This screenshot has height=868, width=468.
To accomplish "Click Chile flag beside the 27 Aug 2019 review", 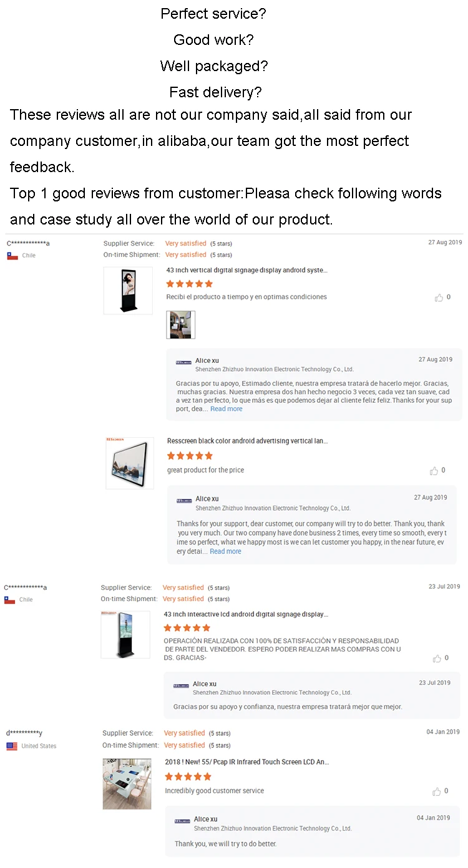I will [x=12, y=256].
